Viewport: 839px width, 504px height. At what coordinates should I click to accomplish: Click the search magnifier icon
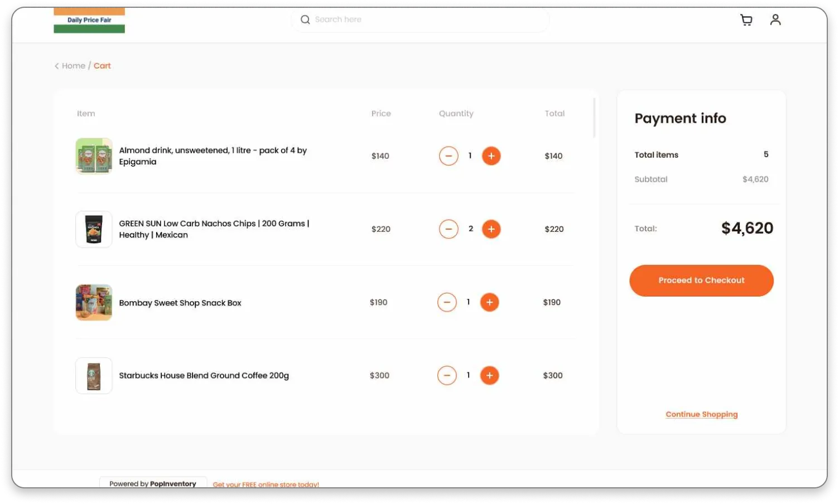tap(305, 20)
